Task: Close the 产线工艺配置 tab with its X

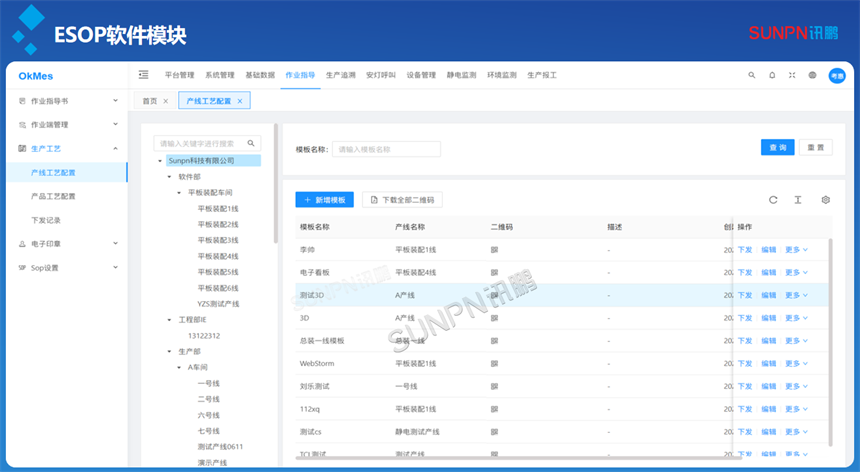Action: coord(240,101)
